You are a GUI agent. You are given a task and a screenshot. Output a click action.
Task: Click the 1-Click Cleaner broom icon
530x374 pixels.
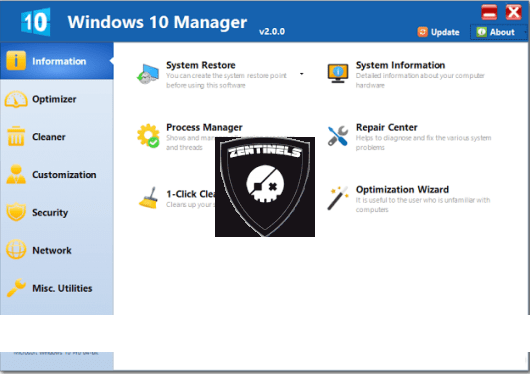[148, 198]
